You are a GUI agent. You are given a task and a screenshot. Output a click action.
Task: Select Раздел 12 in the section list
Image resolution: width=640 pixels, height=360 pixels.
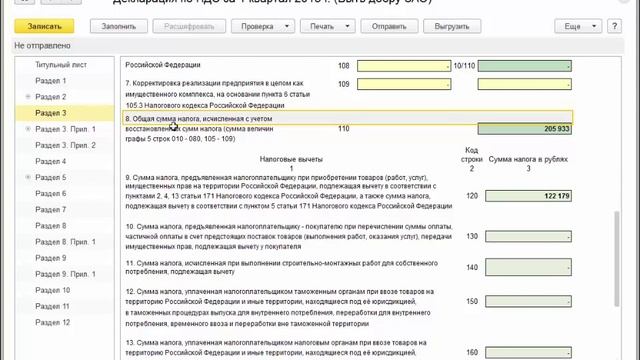53,322
